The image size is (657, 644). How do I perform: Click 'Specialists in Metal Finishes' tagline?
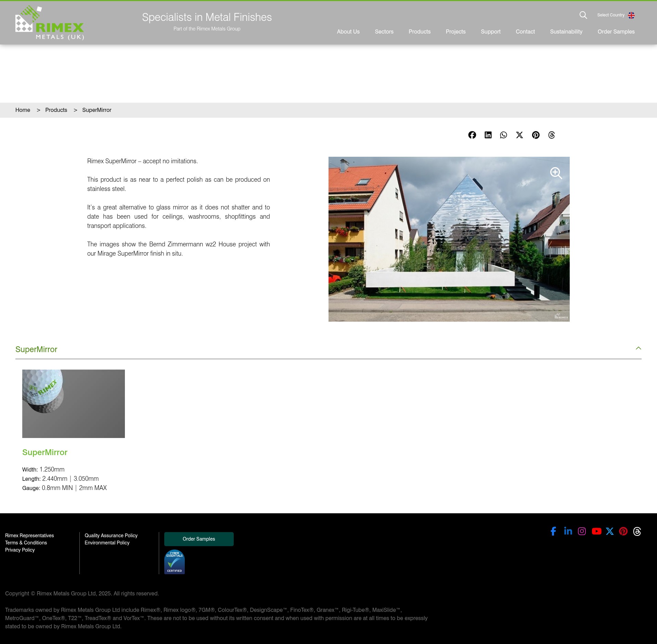coord(207,17)
